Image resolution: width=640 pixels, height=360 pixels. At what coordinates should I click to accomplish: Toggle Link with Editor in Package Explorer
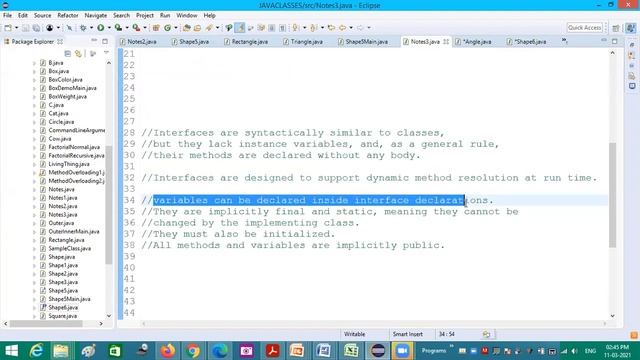click(x=78, y=54)
